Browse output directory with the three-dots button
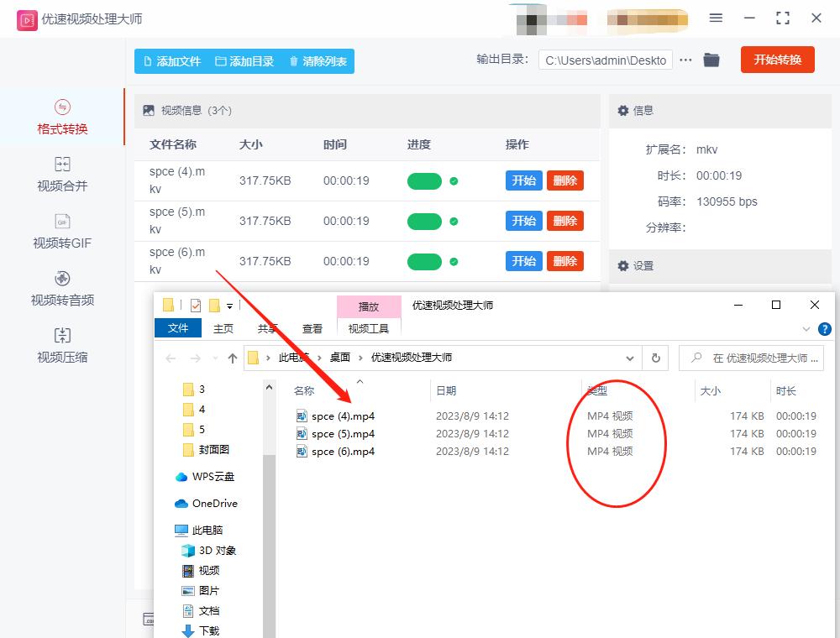This screenshot has height=638, width=840. pos(685,60)
